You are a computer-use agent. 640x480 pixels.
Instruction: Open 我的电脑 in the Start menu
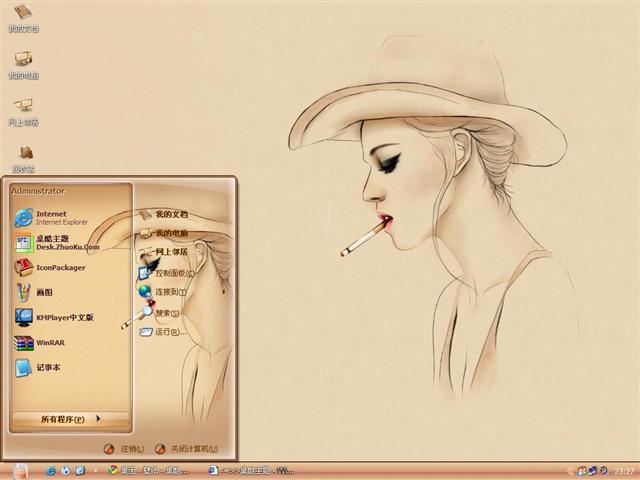tap(163, 233)
